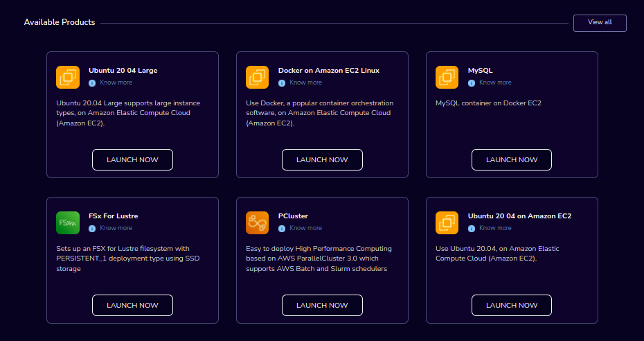
Task: Click the Available Products heading
Action: point(60,22)
